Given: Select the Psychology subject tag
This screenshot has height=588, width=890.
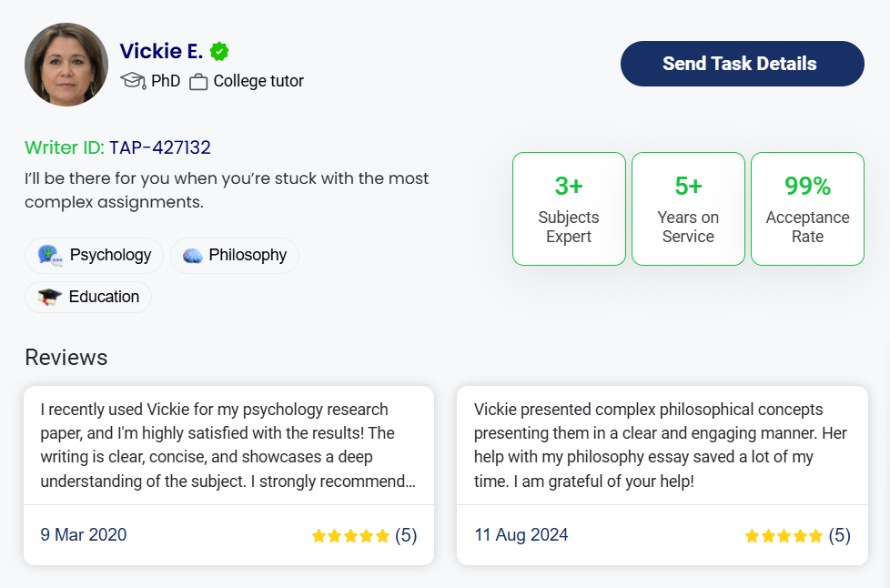Looking at the screenshot, I should coord(94,256).
